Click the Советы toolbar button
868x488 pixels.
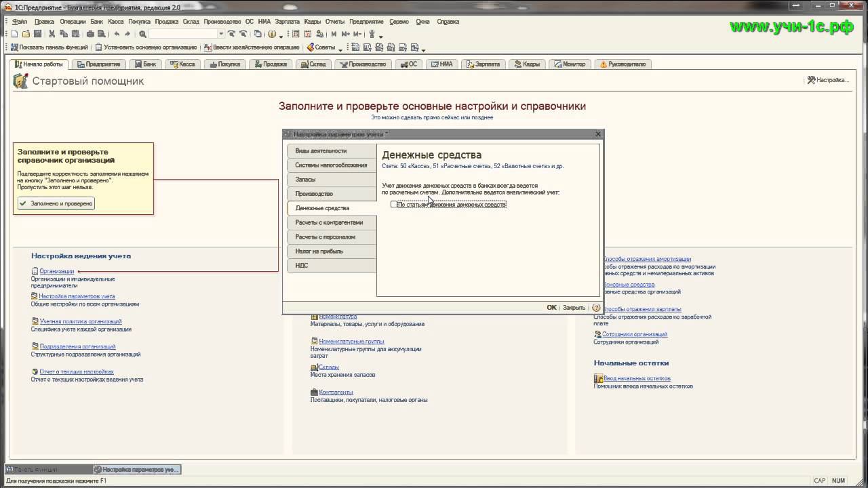click(x=321, y=47)
